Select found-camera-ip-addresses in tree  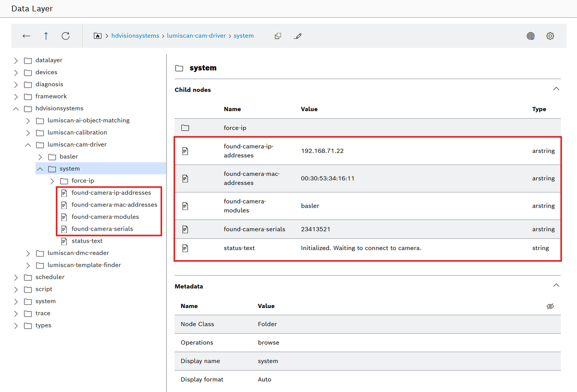(x=111, y=193)
